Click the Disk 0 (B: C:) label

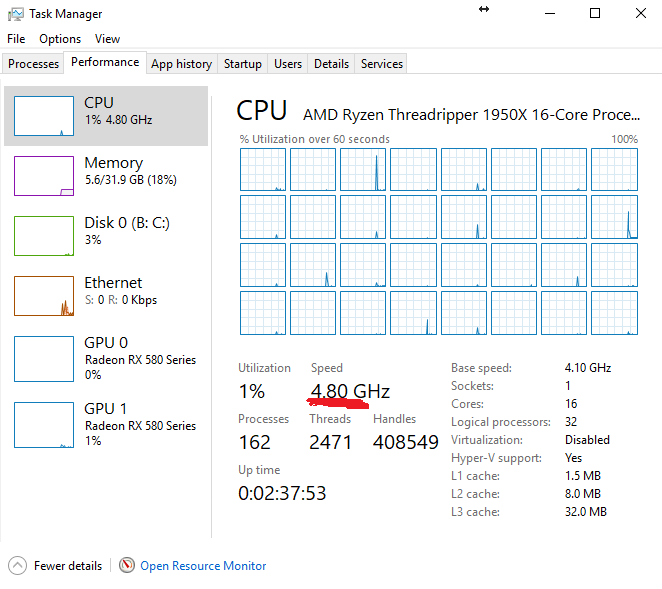tap(127, 223)
